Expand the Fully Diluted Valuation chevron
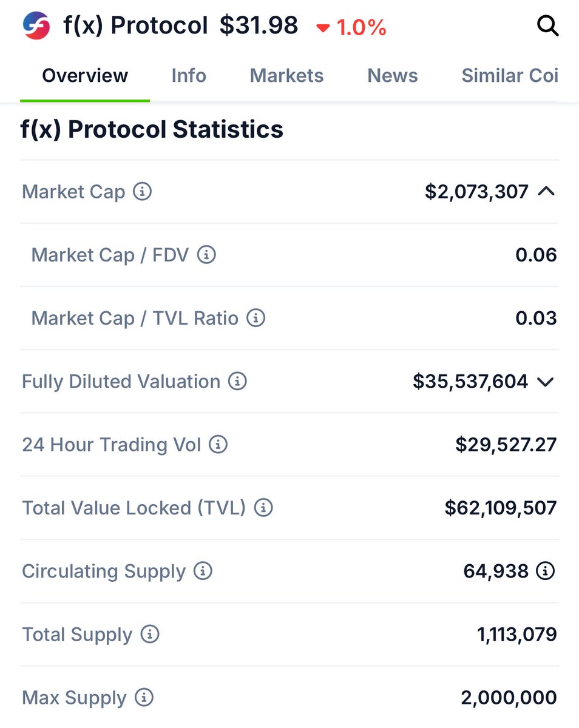 [546, 382]
